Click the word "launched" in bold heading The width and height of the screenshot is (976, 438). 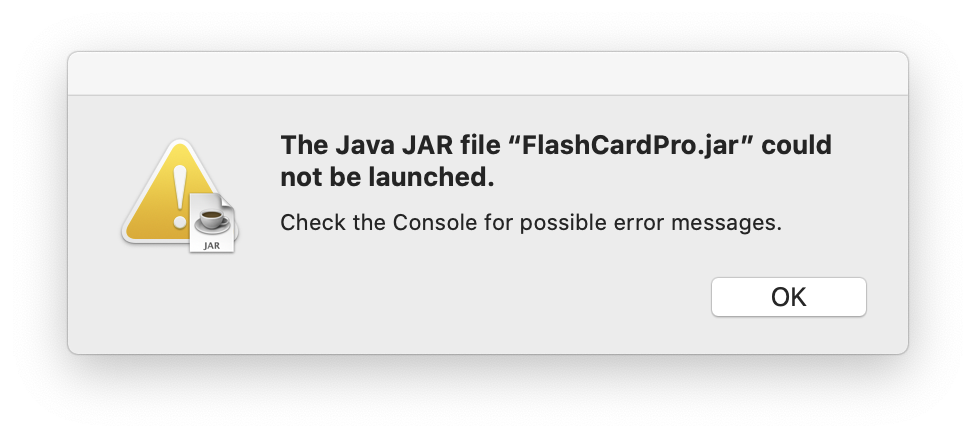tap(427, 178)
